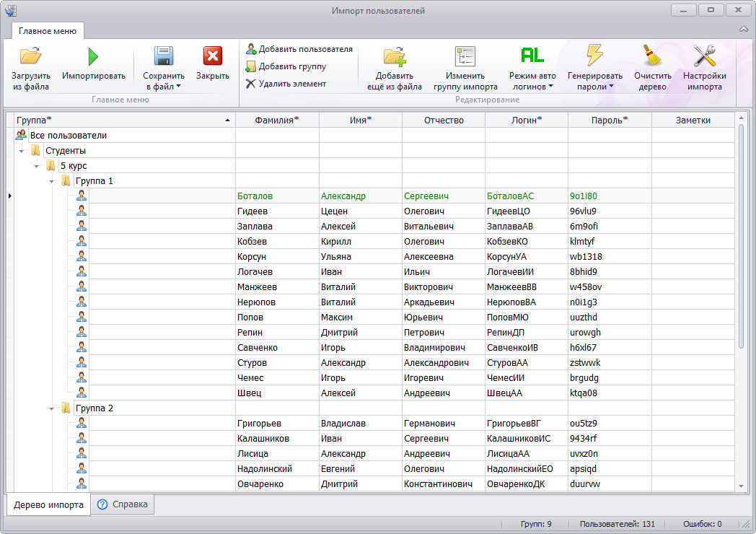Screen dimensions: 756x534
Task: Click the Группа 1 folder icon
Action: point(66,181)
